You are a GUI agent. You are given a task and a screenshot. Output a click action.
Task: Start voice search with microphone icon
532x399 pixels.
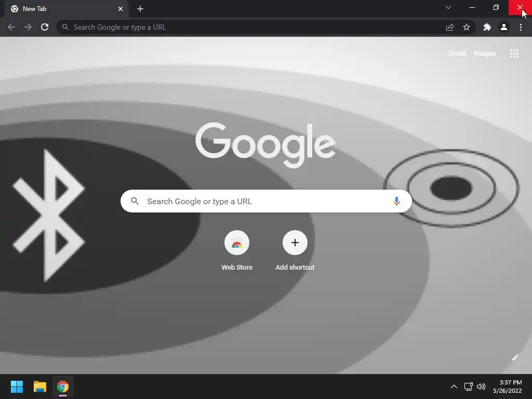(396, 201)
